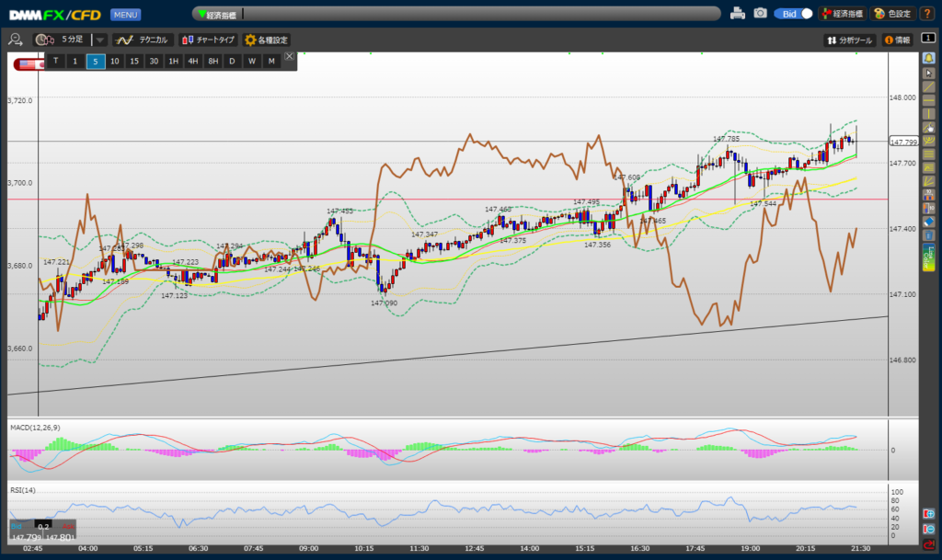Open the blue MENU button
This screenshot has width=942, height=560.
[x=125, y=15]
